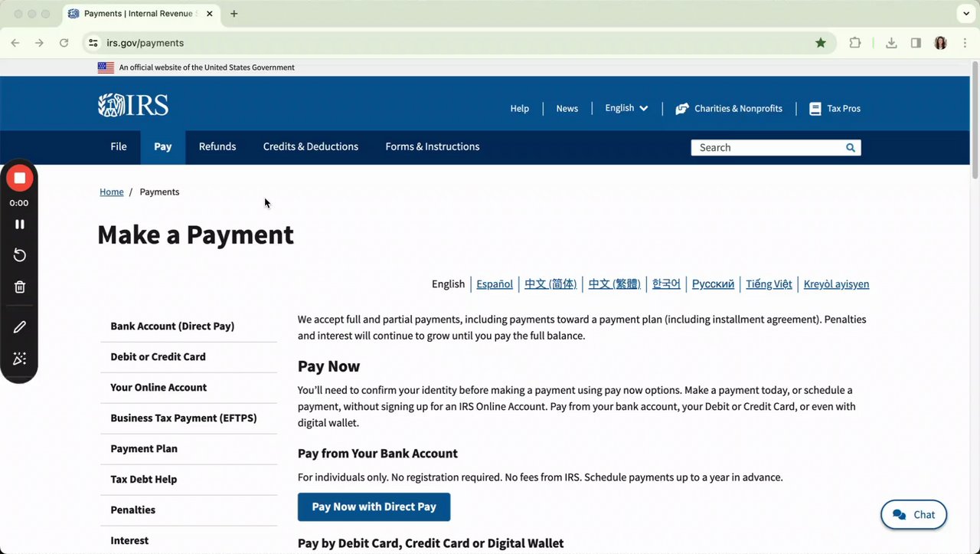Open Tax Debt Help sidebar item
This screenshot has height=554, width=980.
(x=188, y=480)
